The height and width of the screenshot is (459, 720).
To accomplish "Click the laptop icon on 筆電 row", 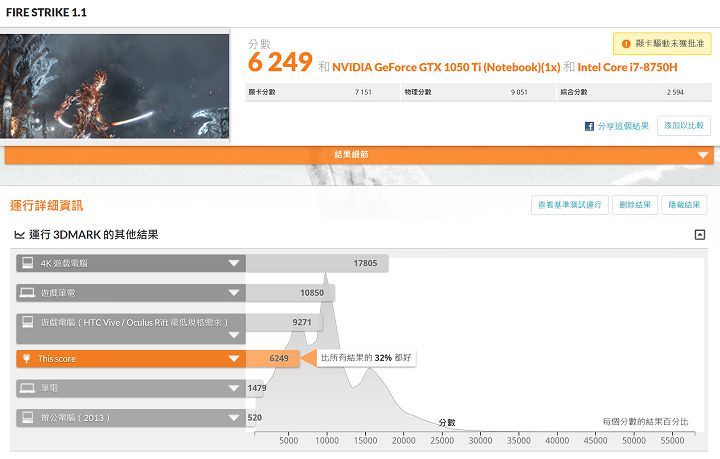I will coord(28,387).
